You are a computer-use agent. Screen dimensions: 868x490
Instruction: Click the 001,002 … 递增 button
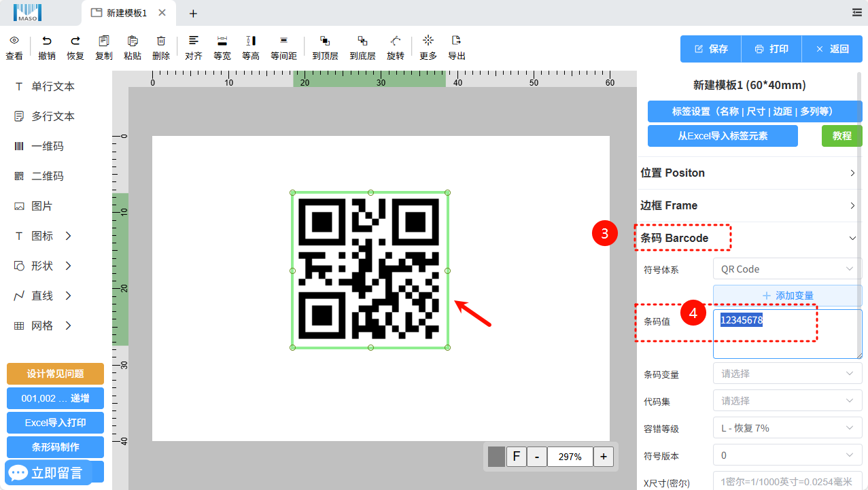click(x=55, y=398)
